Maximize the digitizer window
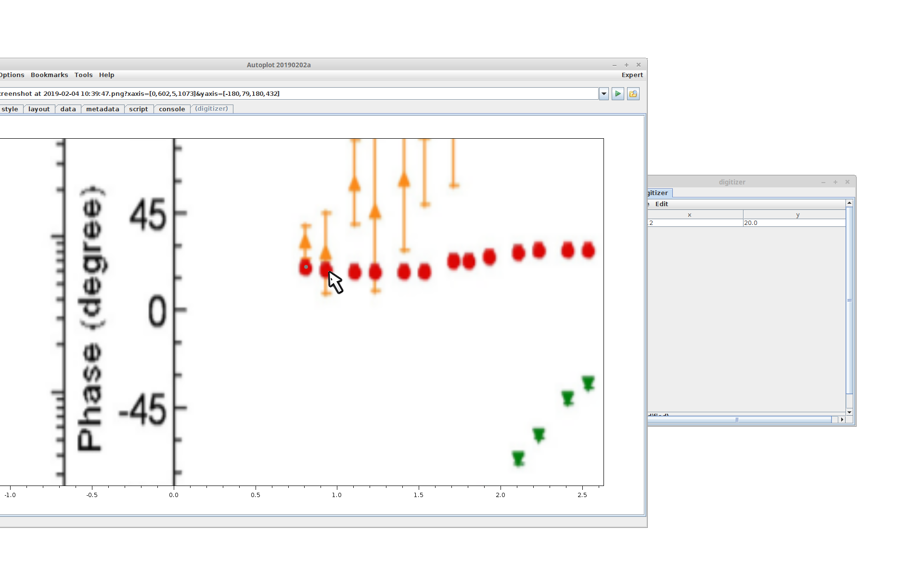Screen dimensions: 924x578 coord(835,182)
